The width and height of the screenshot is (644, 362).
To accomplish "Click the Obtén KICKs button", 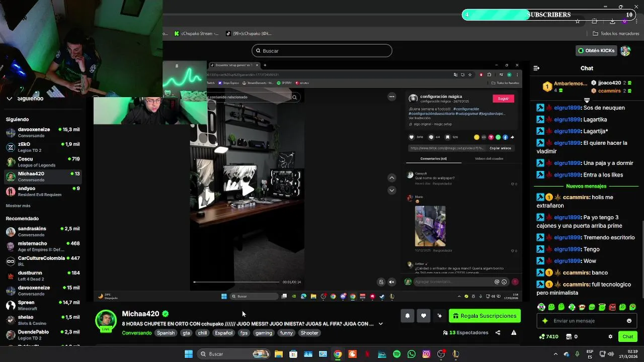I will (596, 51).
